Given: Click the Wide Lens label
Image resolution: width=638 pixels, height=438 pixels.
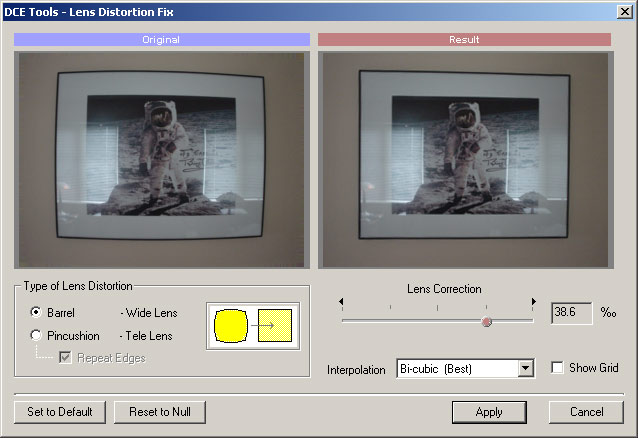Looking at the screenshot, I should point(149,313).
